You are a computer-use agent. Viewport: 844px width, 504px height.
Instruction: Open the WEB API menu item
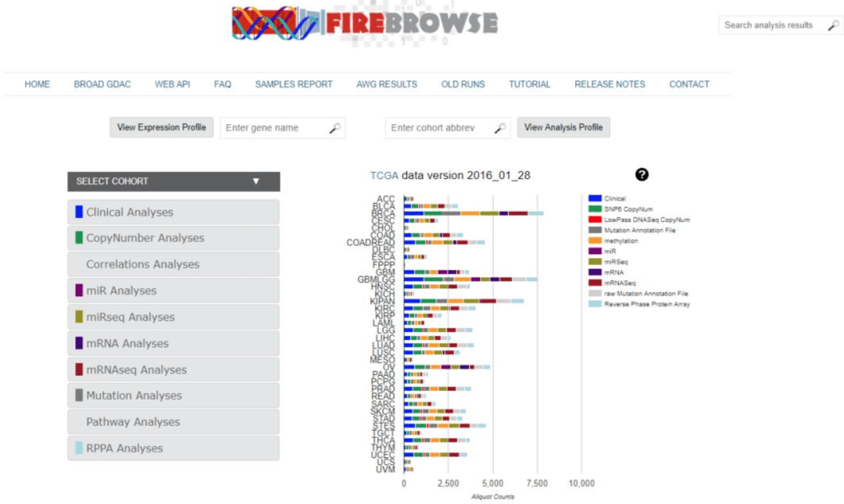click(x=172, y=84)
